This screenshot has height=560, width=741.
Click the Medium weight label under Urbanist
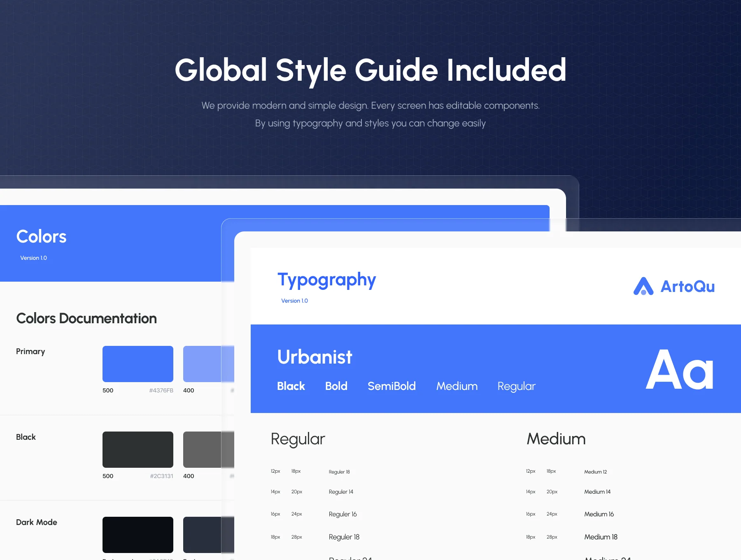pyautogui.click(x=457, y=386)
